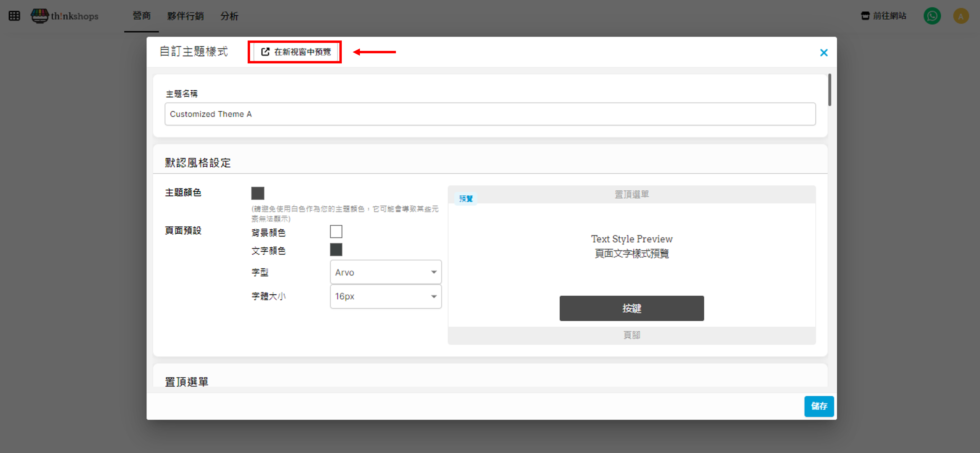Click the dark 按鍵 preview button

coord(631,308)
